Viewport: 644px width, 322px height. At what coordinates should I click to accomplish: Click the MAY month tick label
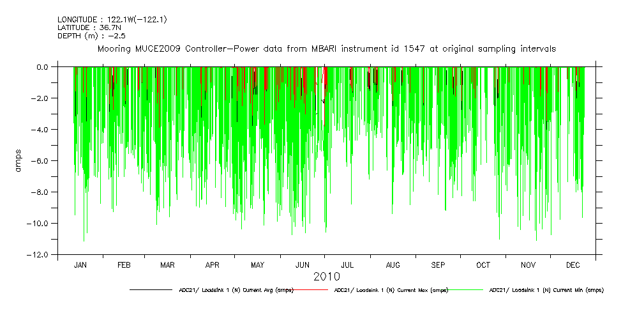tap(258, 265)
